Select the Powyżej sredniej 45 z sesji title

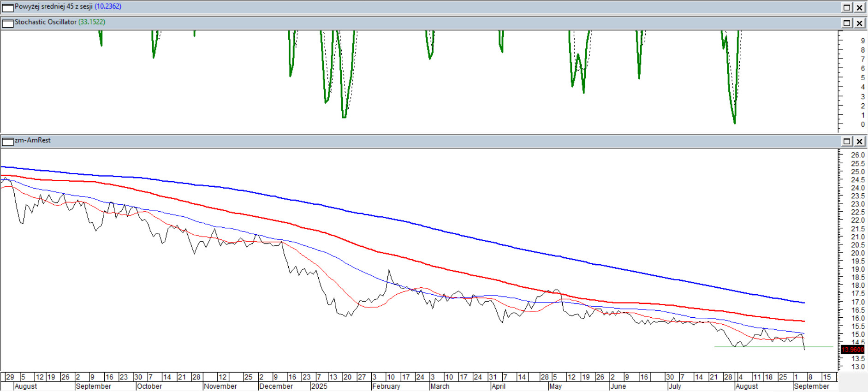point(54,6)
